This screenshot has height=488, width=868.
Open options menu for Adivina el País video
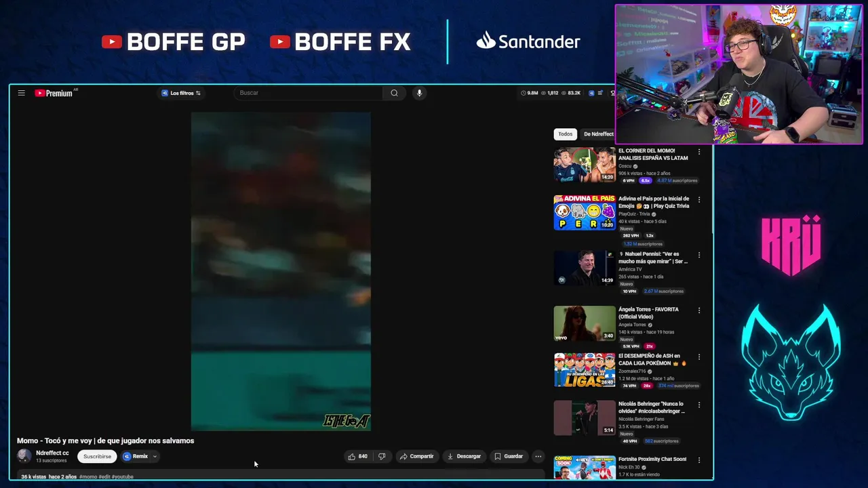click(699, 200)
